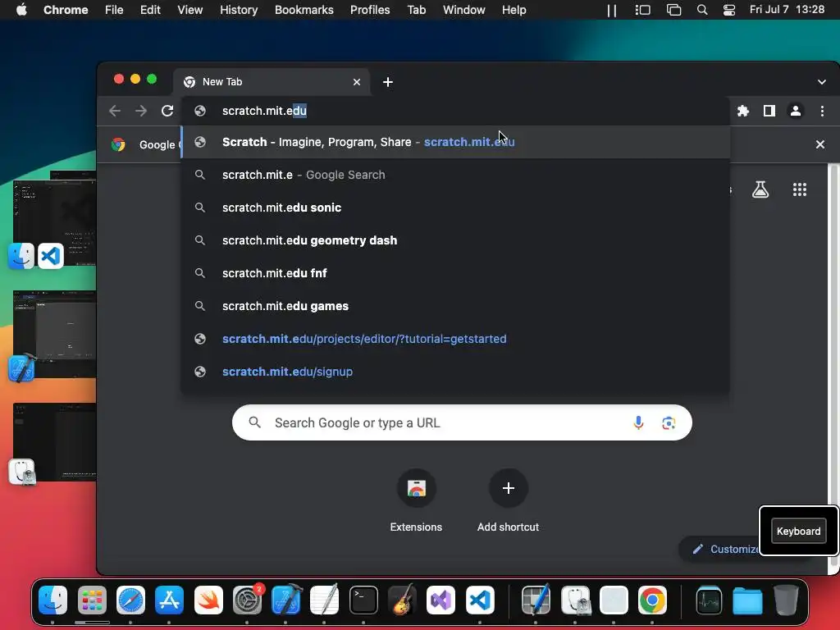Viewport: 840px width, 630px height.
Task: Go forward using the forward arrow
Action: coord(141,111)
